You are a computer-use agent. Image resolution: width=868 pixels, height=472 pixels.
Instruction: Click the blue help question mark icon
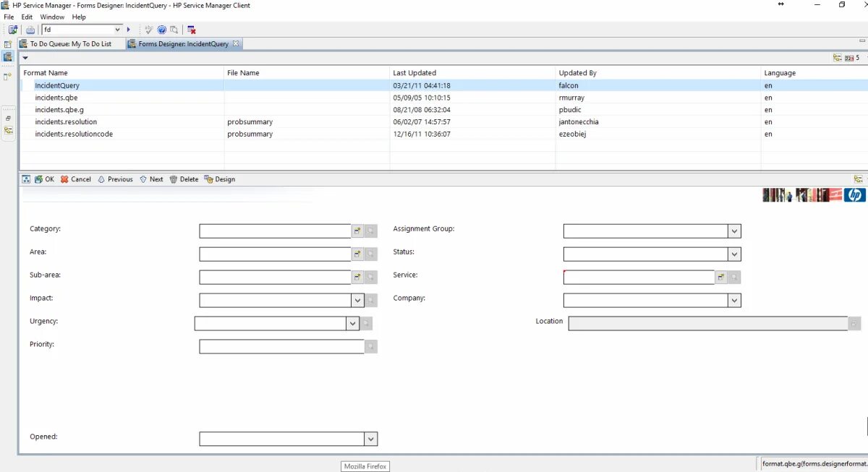(x=162, y=30)
